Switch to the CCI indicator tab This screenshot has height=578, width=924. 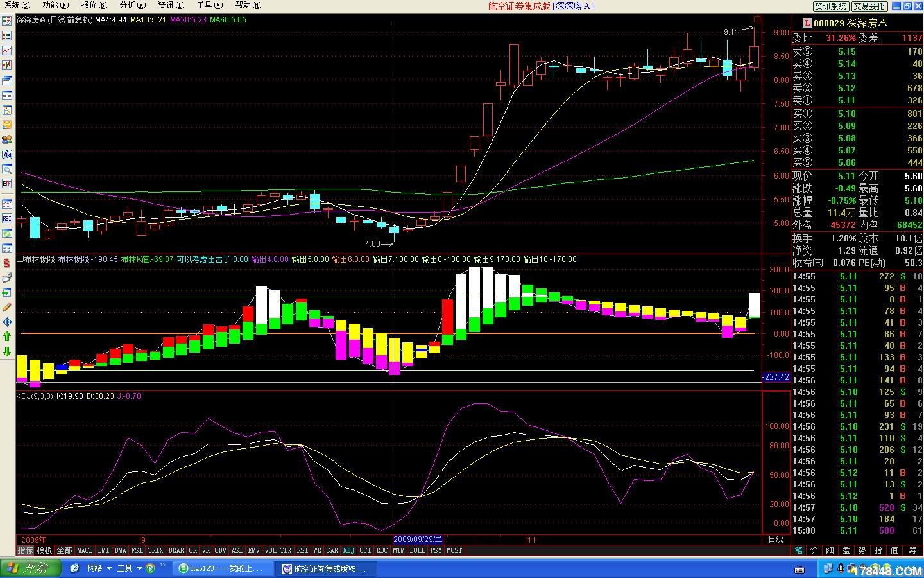(x=365, y=550)
